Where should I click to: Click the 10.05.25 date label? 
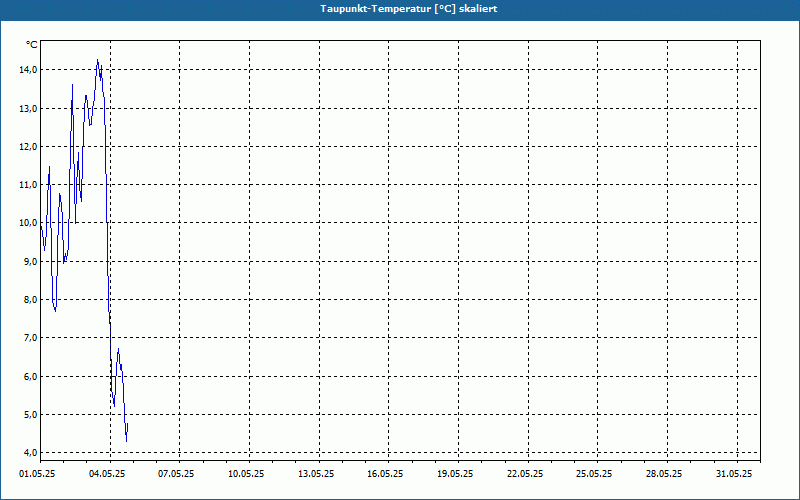(246, 474)
